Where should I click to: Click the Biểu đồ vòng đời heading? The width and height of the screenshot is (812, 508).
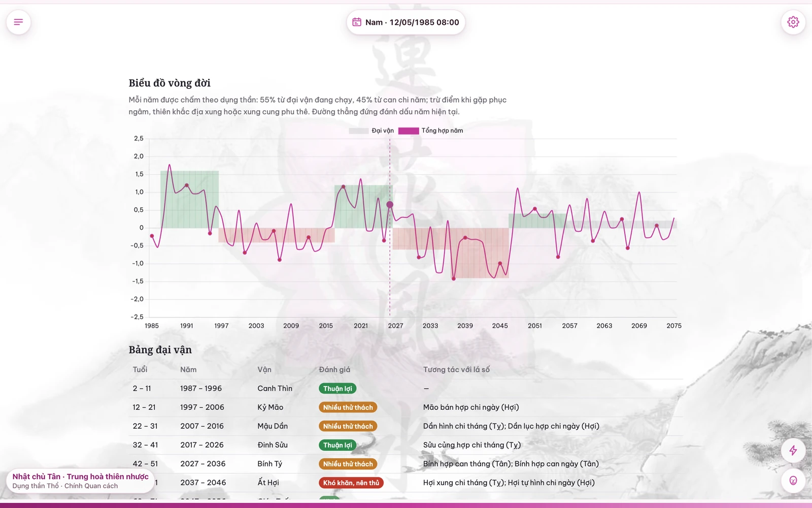click(170, 83)
